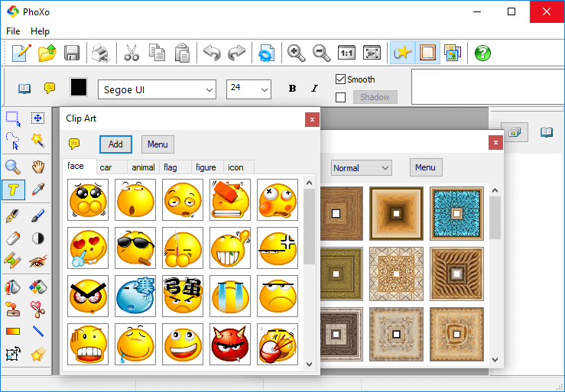This screenshot has height=392, width=565.
Task: Open the File menu
Action: pyautogui.click(x=13, y=31)
